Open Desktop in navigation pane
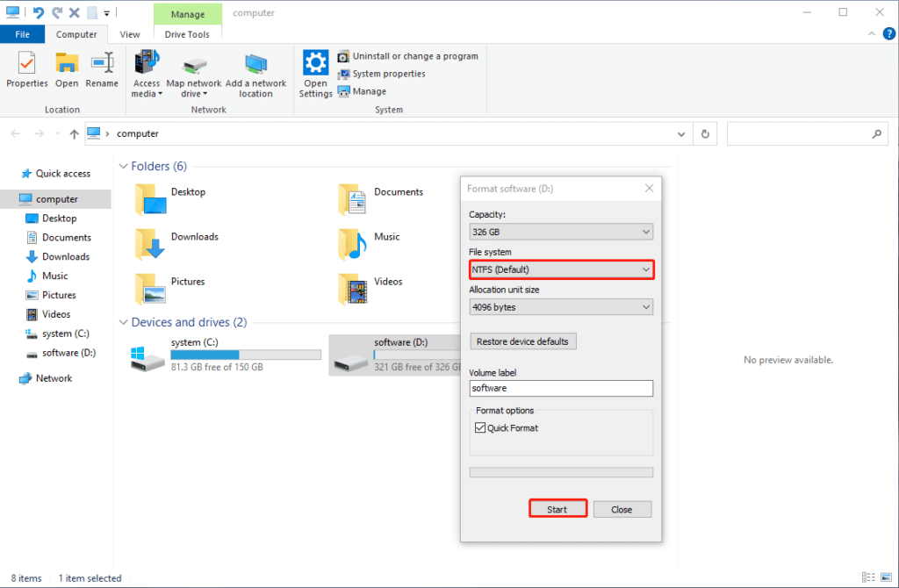The height and width of the screenshot is (588, 899). tap(52, 219)
